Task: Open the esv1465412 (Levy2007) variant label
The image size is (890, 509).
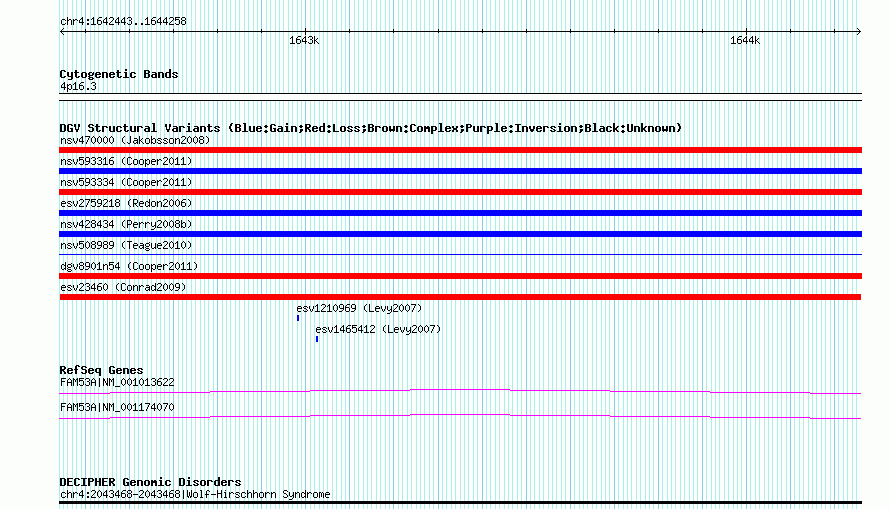Action: pos(378,329)
